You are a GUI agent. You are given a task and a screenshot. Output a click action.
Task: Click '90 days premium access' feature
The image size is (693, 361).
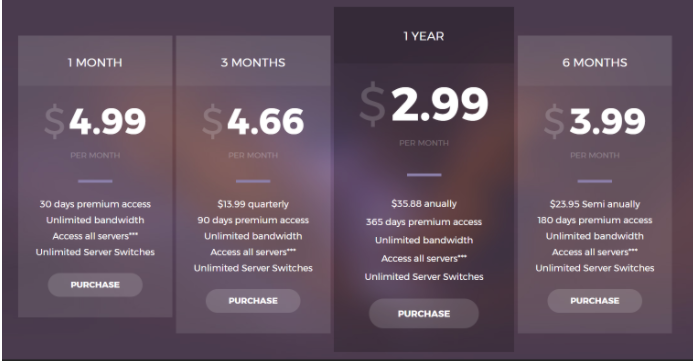[x=253, y=220]
